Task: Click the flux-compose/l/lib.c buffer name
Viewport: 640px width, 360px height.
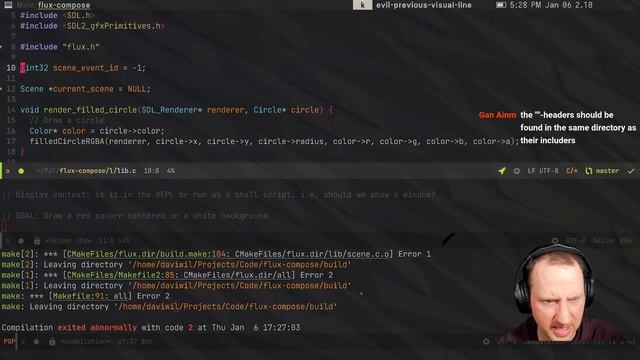Action: (x=98, y=171)
